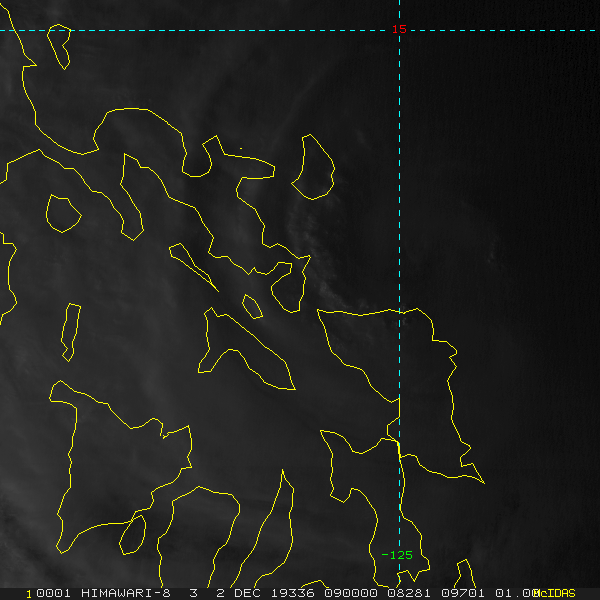Screen dimensions: 600x600
Task: Click the tiny island outline at top left
Action: (60, 45)
